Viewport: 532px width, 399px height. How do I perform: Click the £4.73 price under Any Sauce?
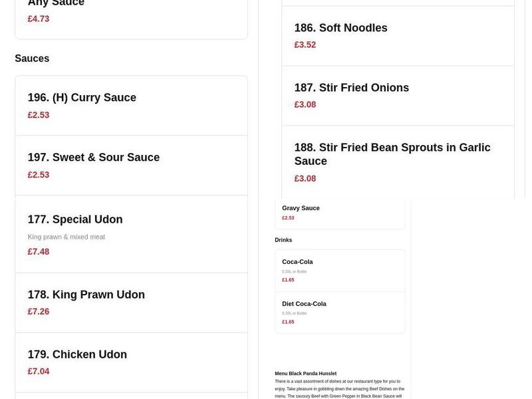[39, 19]
